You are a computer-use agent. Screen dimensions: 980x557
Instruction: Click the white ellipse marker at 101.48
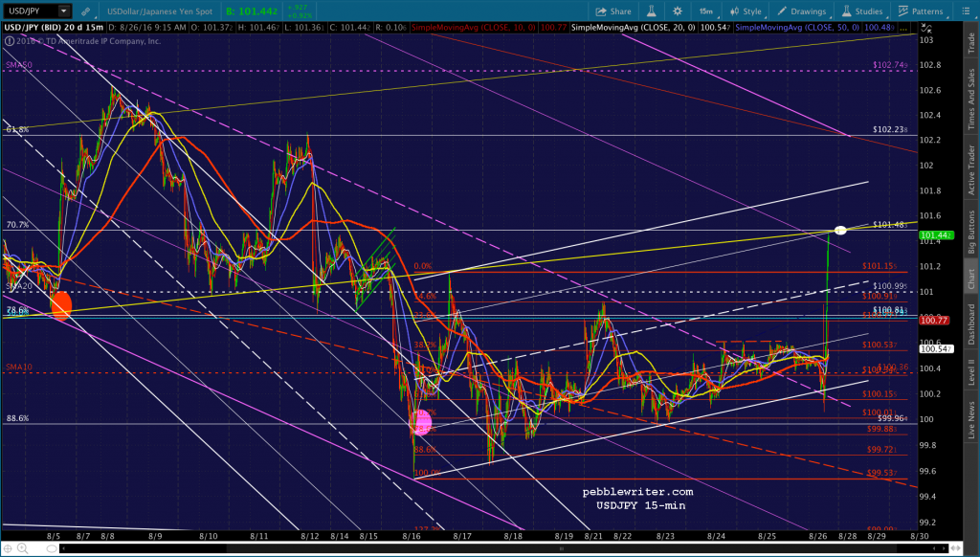(x=840, y=230)
